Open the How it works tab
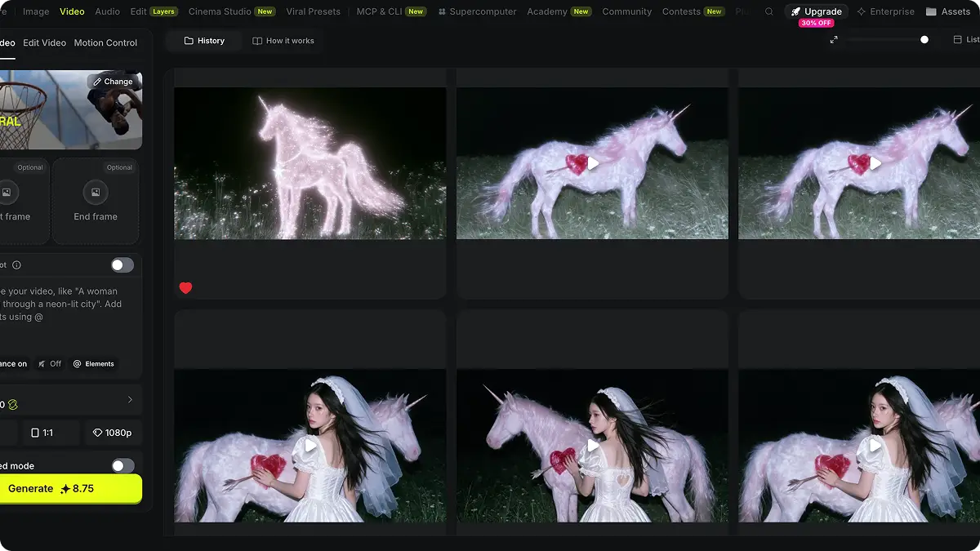Viewport: 980px width, 551px height. pos(283,41)
